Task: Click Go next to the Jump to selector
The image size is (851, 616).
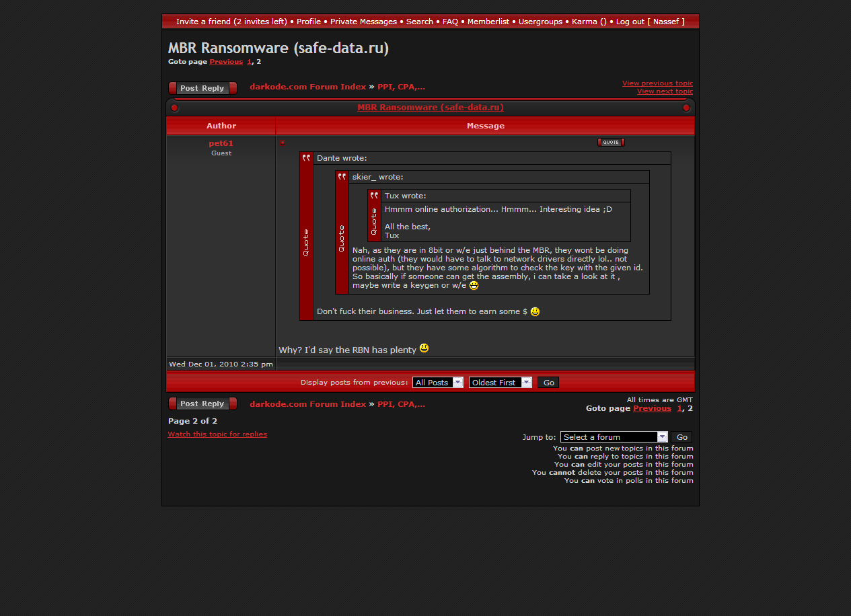Action: (681, 437)
